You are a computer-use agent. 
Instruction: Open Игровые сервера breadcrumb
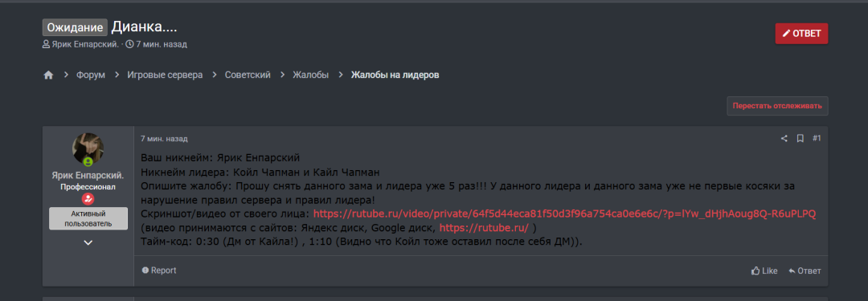[165, 75]
